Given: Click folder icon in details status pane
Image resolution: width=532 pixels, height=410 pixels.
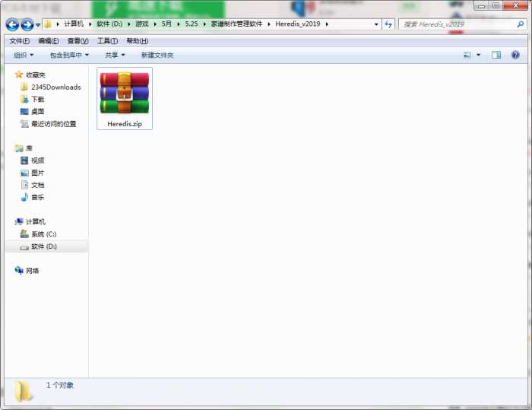Looking at the screenshot, I should click(x=24, y=391).
